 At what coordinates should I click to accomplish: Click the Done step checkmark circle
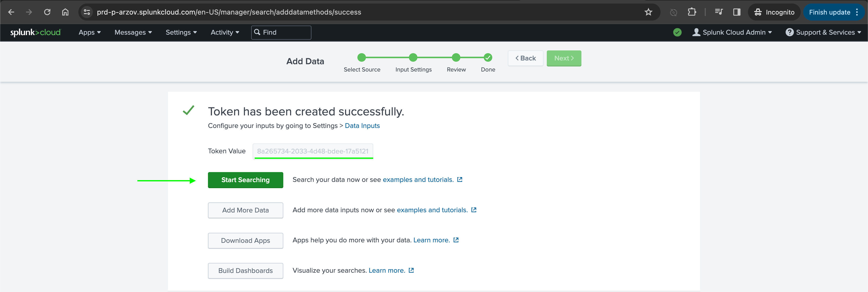[x=487, y=57]
